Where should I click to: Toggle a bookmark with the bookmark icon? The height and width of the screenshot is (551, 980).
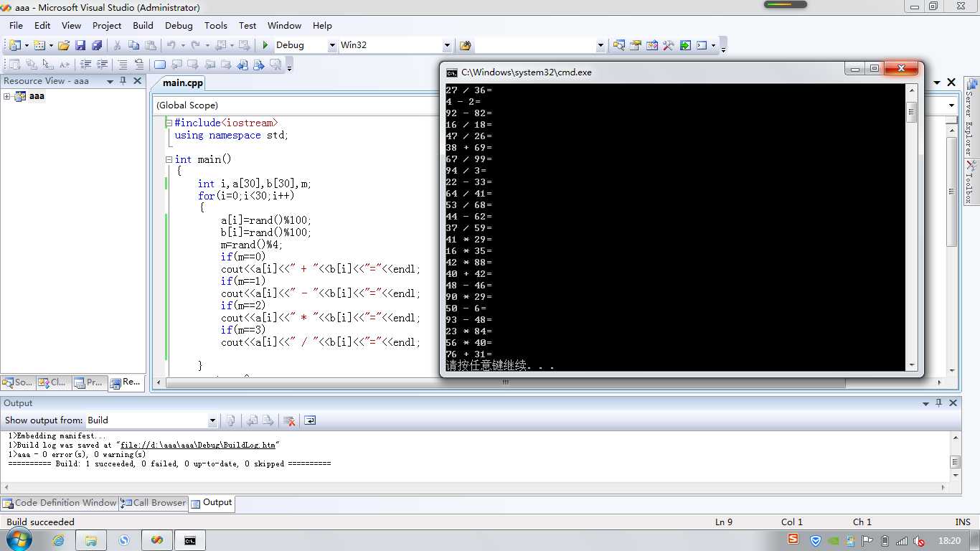(160, 65)
